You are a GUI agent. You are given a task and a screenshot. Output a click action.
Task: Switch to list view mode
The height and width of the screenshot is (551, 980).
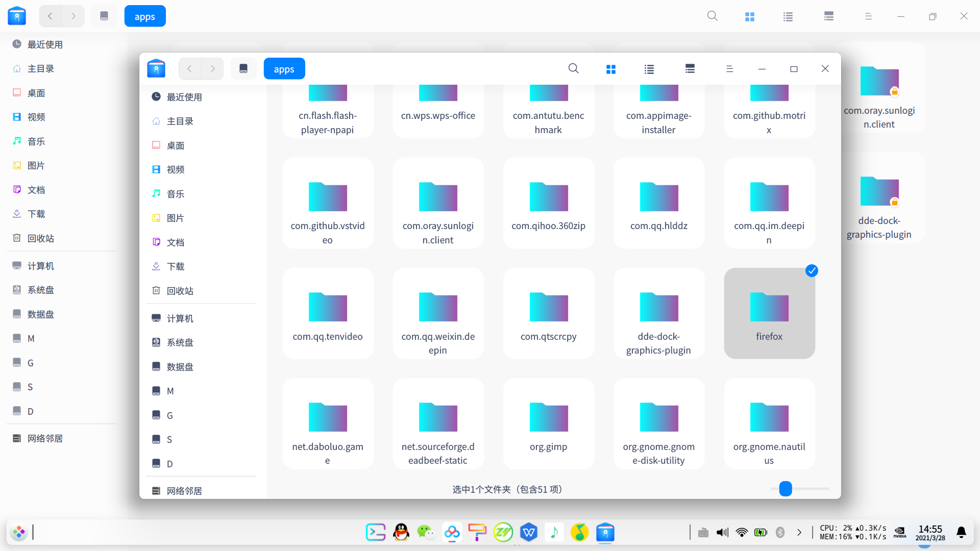click(649, 69)
